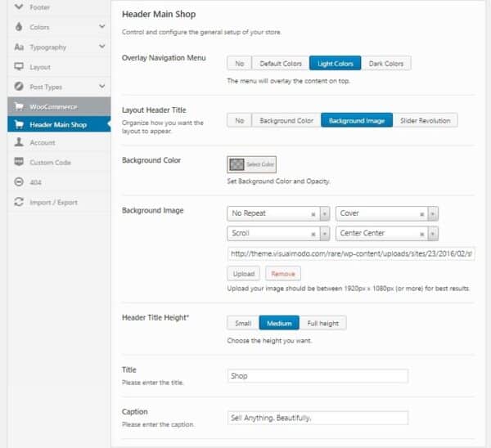Viewport: 491px width, 448px height.
Task: Click the Select Color button
Action: [x=251, y=164]
